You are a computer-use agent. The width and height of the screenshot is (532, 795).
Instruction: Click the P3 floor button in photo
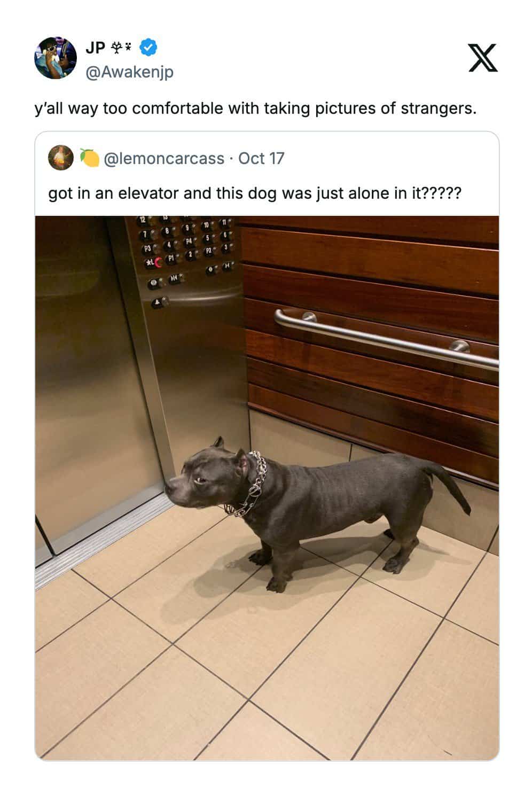(x=148, y=249)
